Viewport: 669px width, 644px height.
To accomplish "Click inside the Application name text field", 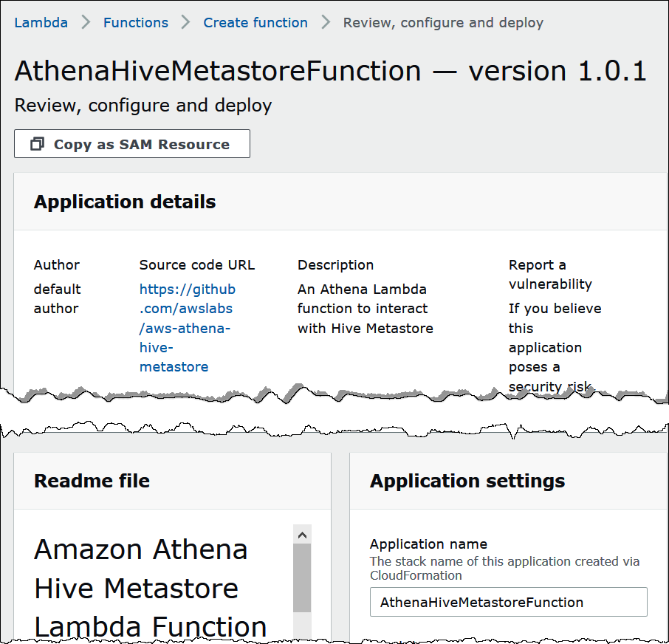I will coord(508,602).
